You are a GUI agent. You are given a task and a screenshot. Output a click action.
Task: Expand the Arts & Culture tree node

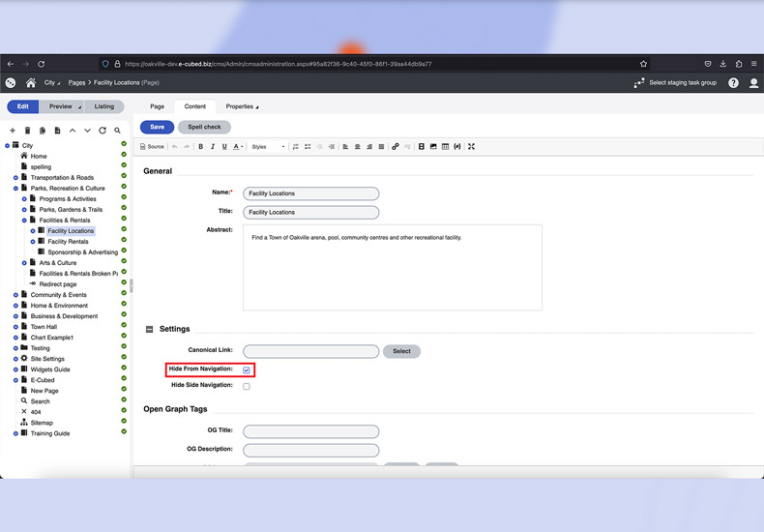(24, 263)
